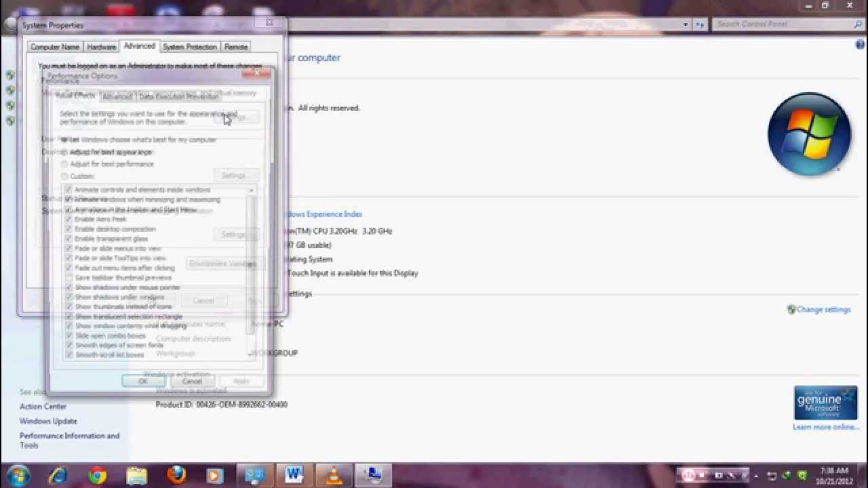Click the Learn more online link
This screenshot has width=868, height=488.
pyautogui.click(x=825, y=427)
